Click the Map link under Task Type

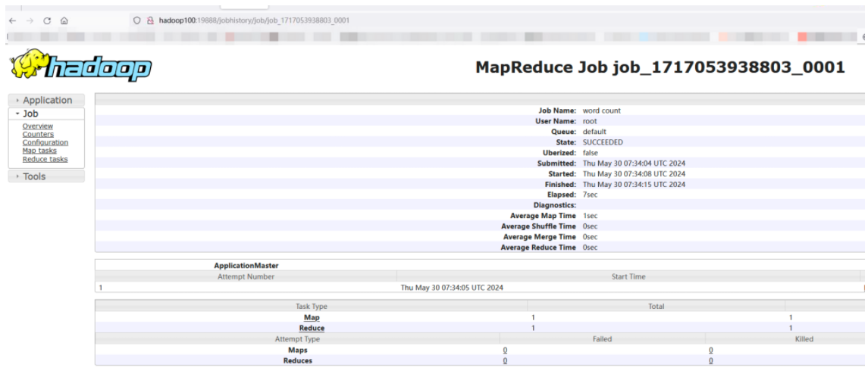point(312,318)
